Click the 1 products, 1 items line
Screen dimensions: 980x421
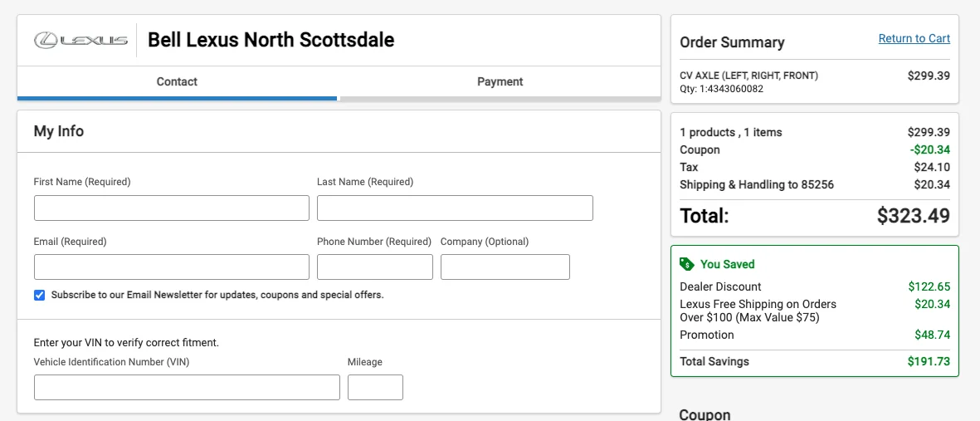tap(815, 133)
